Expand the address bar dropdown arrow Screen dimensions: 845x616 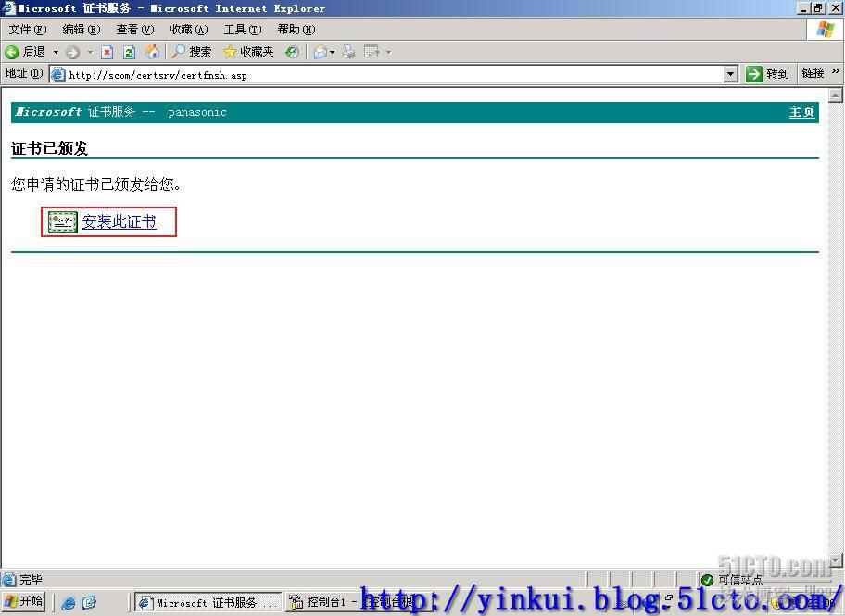[730, 74]
